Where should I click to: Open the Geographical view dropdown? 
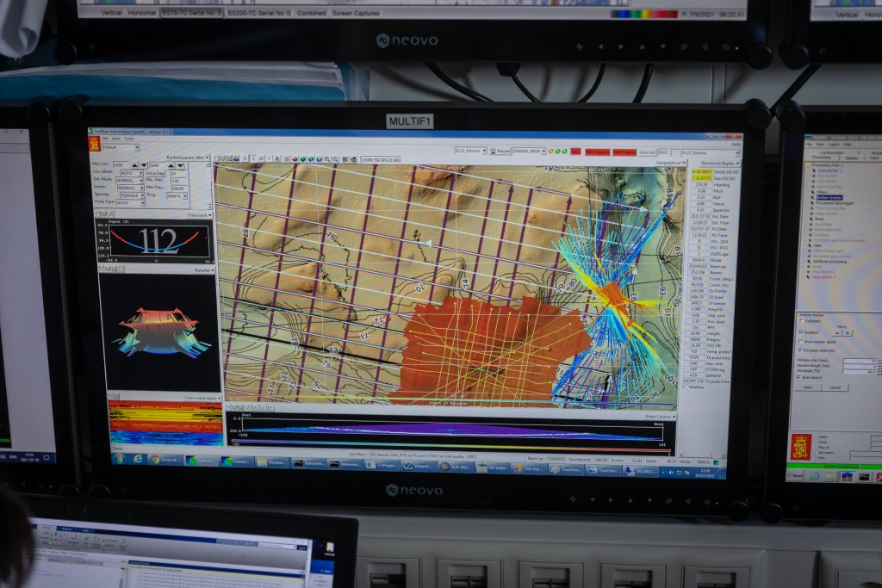click(671, 162)
